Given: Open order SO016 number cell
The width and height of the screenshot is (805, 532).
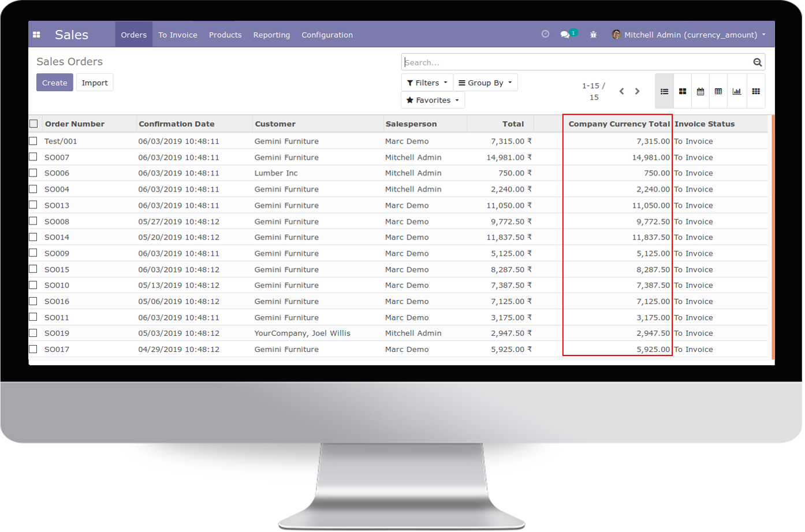Looking at the screenshot, I should tap(57, 301).
